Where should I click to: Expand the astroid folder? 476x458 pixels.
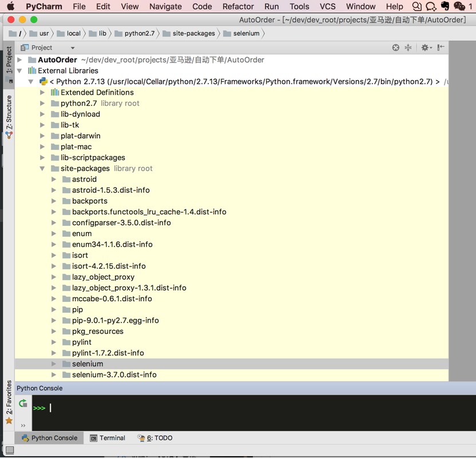[54, 180]
